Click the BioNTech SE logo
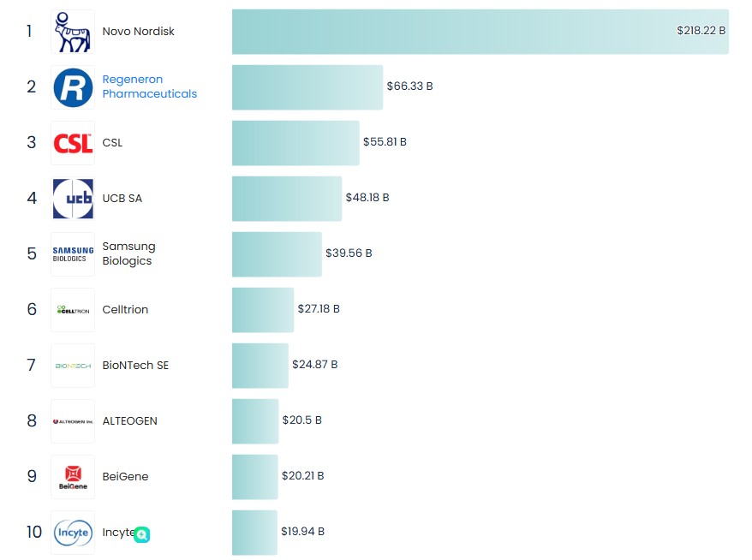 click(x=73, y=365)
